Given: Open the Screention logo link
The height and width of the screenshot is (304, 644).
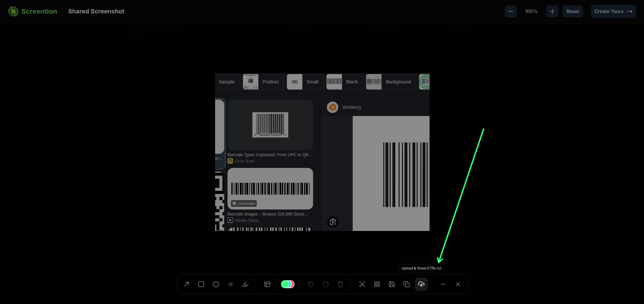Looking at the screenshot, I should coord(33,11).
